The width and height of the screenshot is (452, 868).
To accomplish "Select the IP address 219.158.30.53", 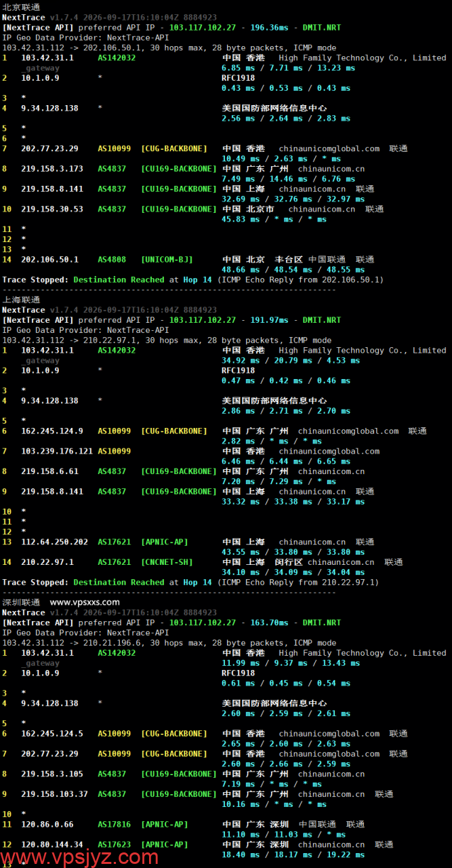I will (x=52, y=210).
